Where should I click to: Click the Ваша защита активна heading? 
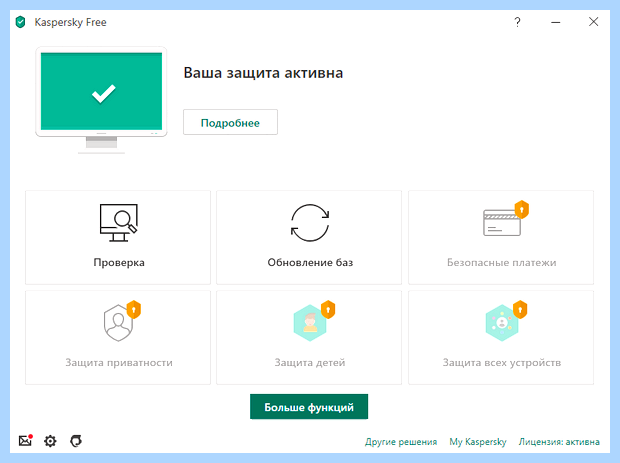tap(263, 73)
